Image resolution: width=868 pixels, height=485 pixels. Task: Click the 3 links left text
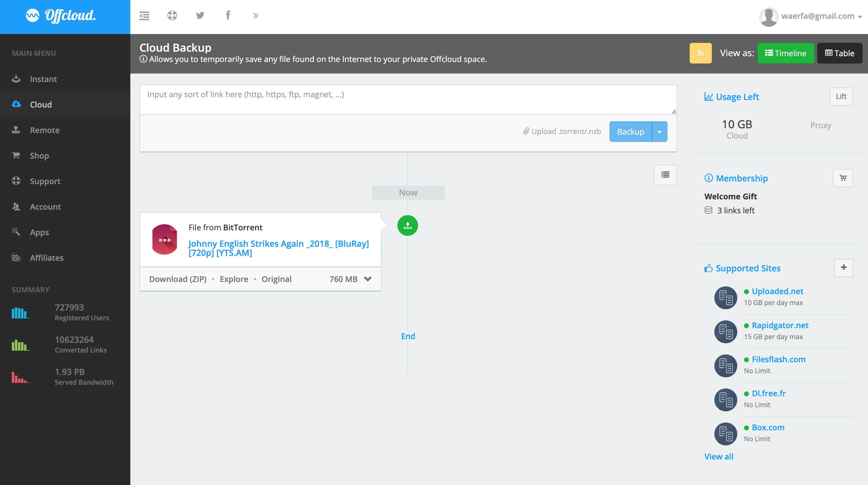[x=736, y=210]
